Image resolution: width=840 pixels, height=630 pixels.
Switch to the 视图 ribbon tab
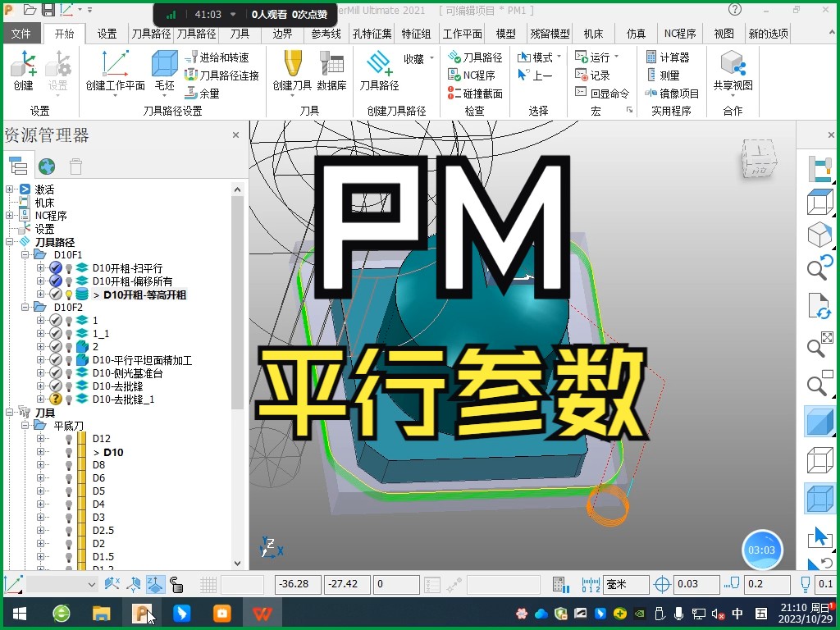click(x=724, y=34)
